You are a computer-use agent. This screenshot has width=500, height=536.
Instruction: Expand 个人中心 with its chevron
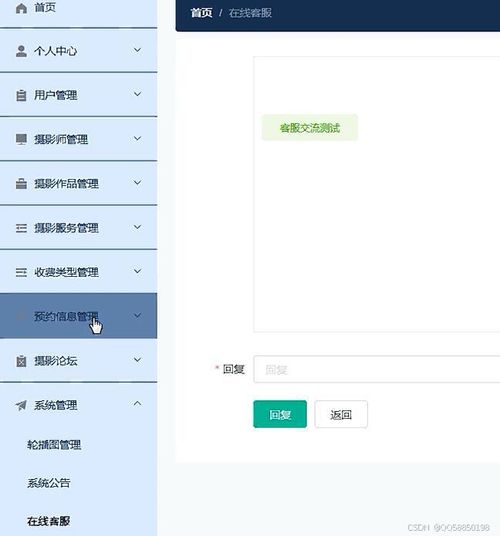tap(137, 50)
